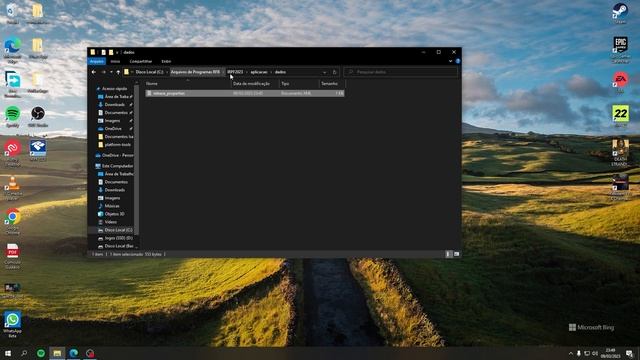Open pinned Downloads under Acesso rápido
The width and height of the screenshot is (640, 360).
[x=114, y=104]
